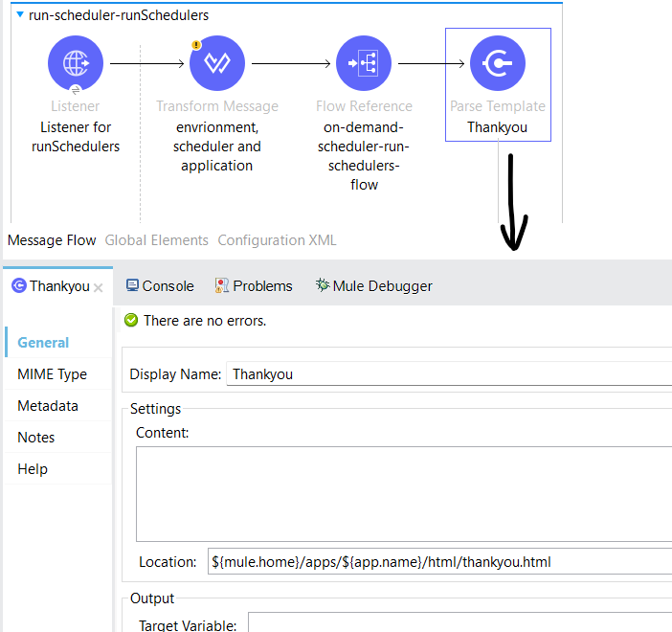Image resolution: width=672 pixels, height=632 pixels.
Task: Open the Global Elements view
Action: pos(156,240)
